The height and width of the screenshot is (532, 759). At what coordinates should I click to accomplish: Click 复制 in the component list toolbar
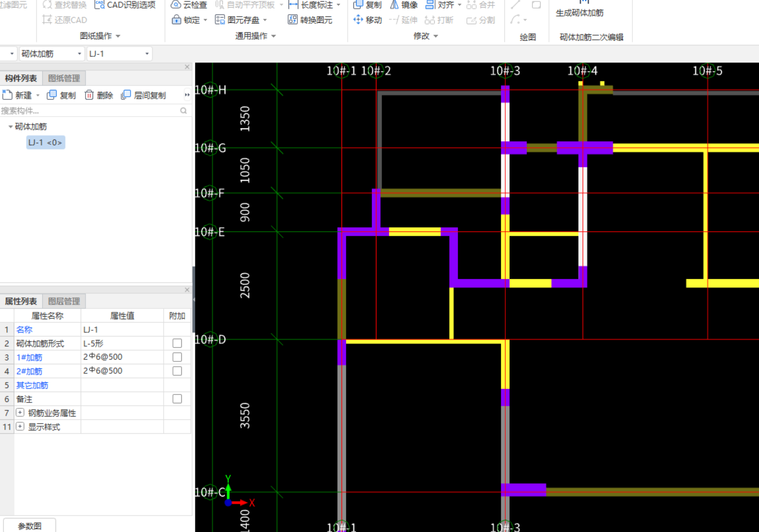61,95
